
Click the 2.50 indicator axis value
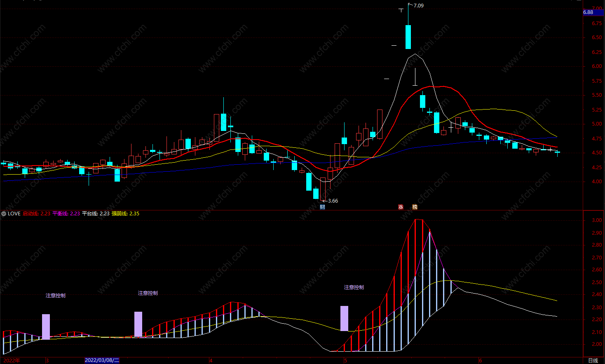point(596,282)
